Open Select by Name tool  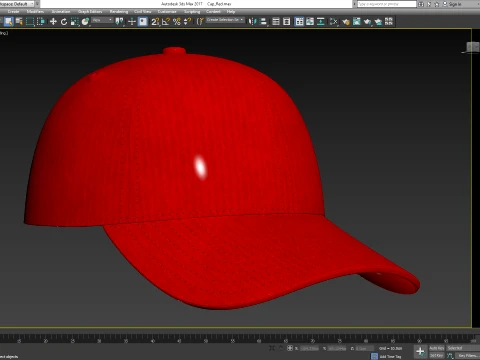19,22
